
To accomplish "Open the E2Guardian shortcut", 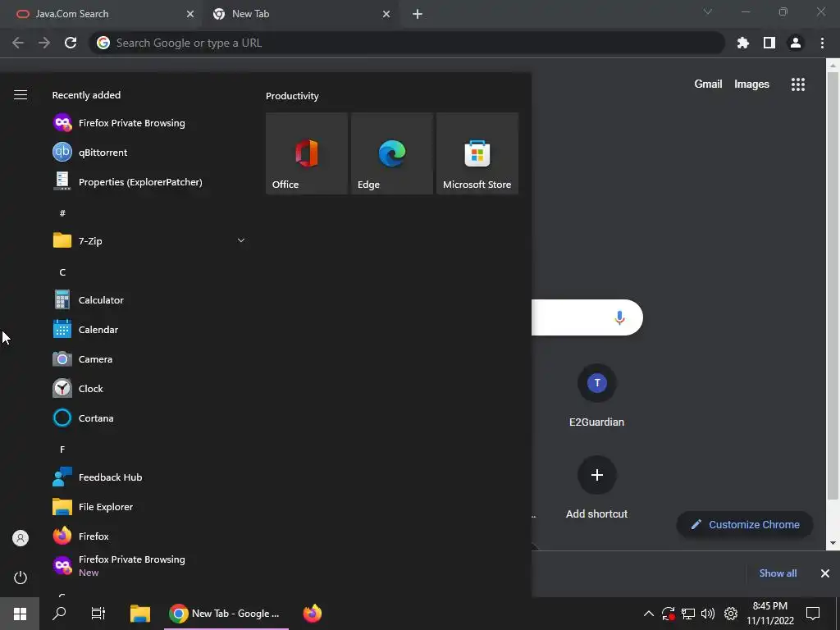I will point(597,395).
